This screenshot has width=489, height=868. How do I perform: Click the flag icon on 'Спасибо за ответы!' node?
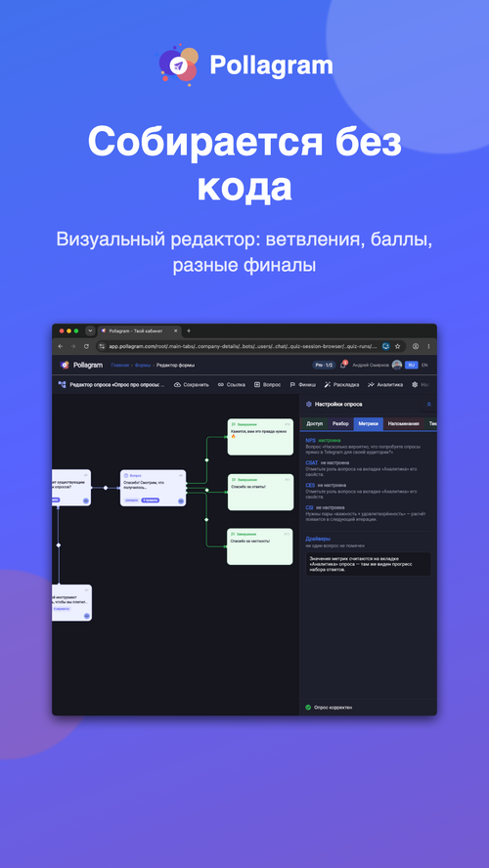click(233, 479)
